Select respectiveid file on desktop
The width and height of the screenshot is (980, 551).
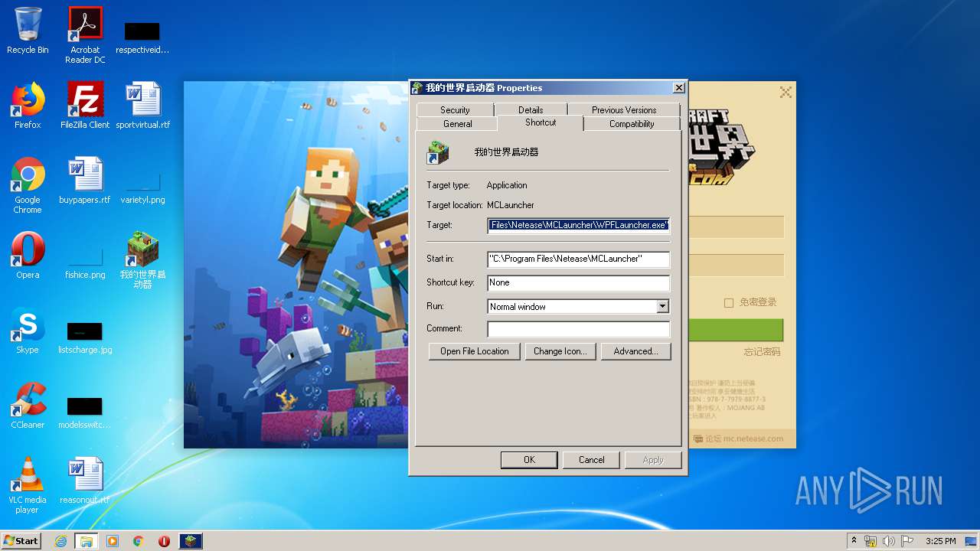pos(142,38)
